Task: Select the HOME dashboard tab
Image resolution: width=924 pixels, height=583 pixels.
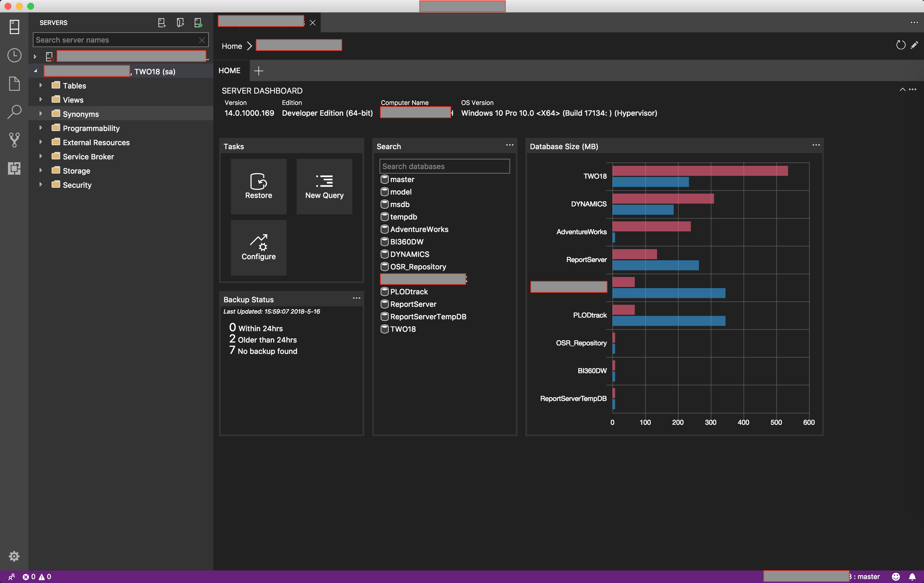Action: [230, 71]
